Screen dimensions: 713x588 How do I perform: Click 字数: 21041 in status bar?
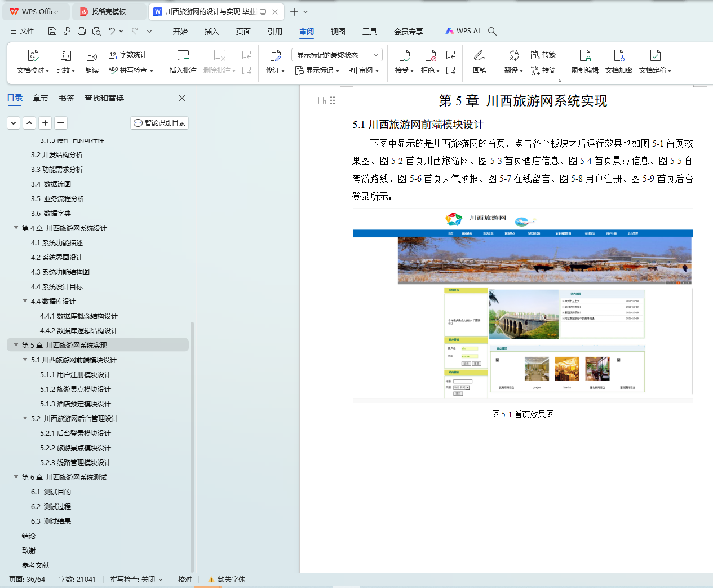pyautogui.click(x=77, y=580)
